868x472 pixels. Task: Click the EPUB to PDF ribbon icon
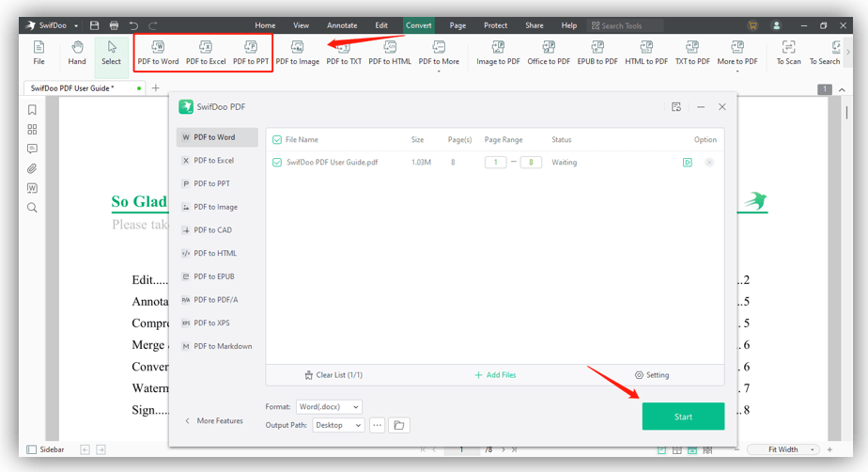tap(597, 52)
